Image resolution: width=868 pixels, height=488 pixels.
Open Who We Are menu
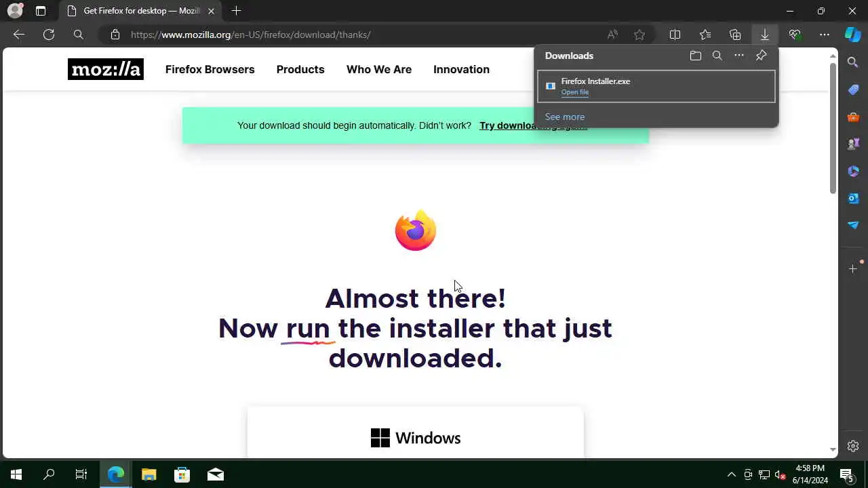click(x=379, y=69)
